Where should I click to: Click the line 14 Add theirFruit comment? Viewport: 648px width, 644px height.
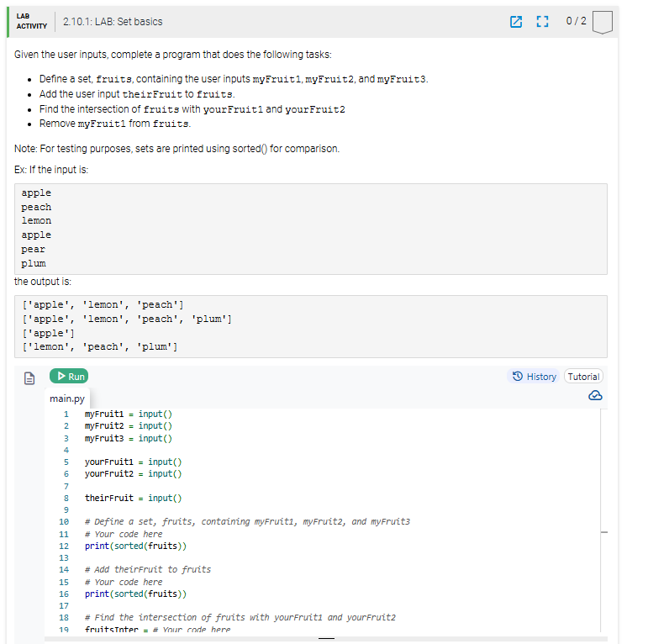tap(148, 570)
